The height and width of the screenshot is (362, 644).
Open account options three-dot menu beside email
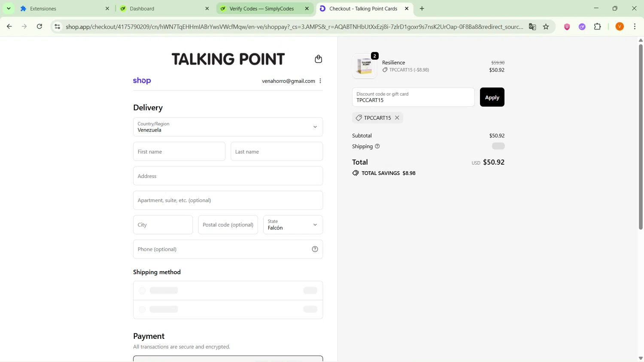coord(320,81)
